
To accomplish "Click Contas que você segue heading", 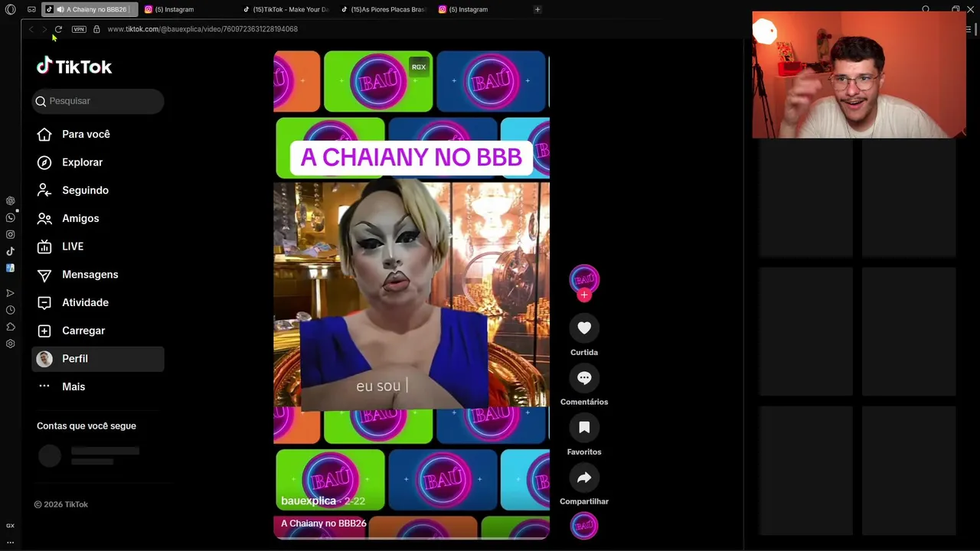I will (87, 425).
